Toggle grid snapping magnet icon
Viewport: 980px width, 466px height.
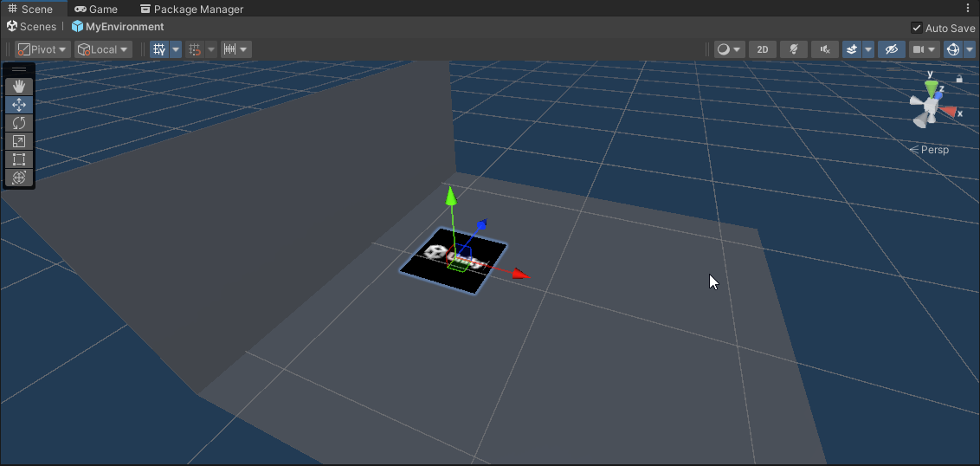coord(195,49)
